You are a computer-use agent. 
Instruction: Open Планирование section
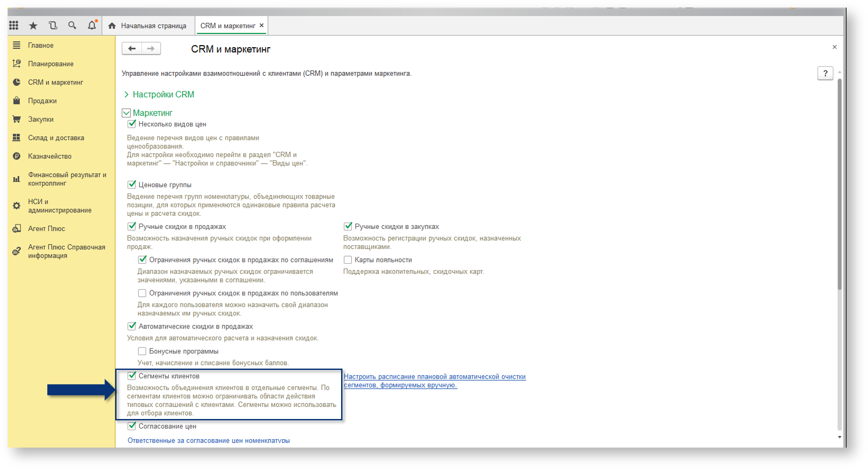[x=51, y=64]
